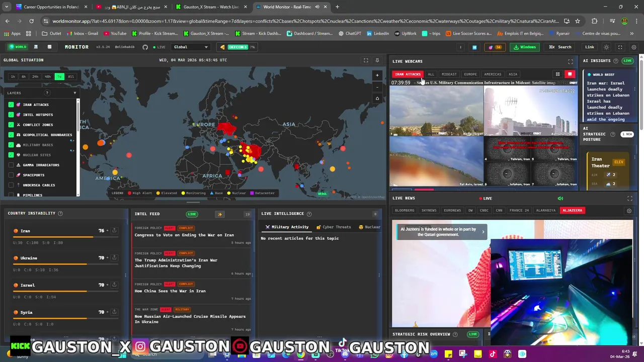Expand Global Situation map to fullscreen
Image resolution: width=644 pixels, height=362 pixels.
tap(366, 60)
